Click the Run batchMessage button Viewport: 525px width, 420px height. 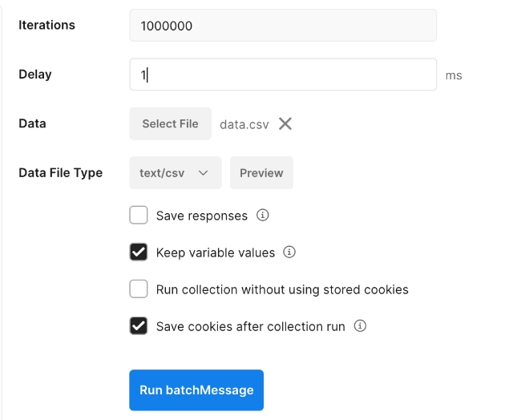196,390
